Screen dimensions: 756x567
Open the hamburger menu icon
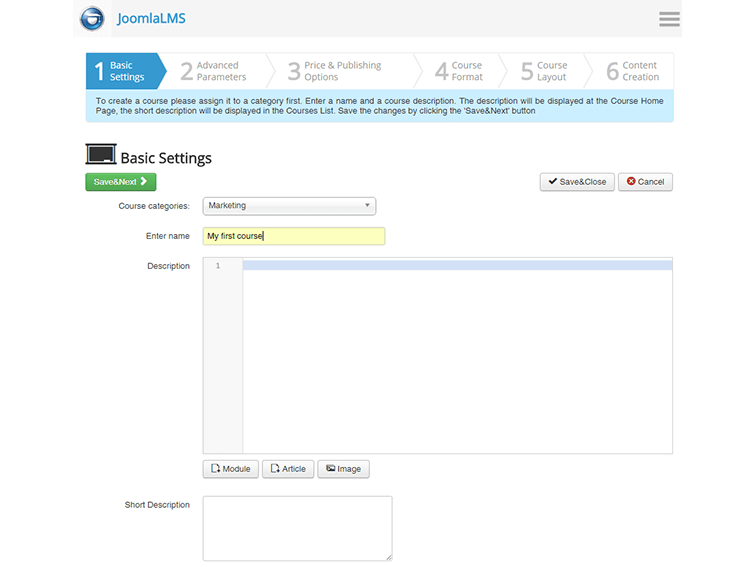coord(669,19)
